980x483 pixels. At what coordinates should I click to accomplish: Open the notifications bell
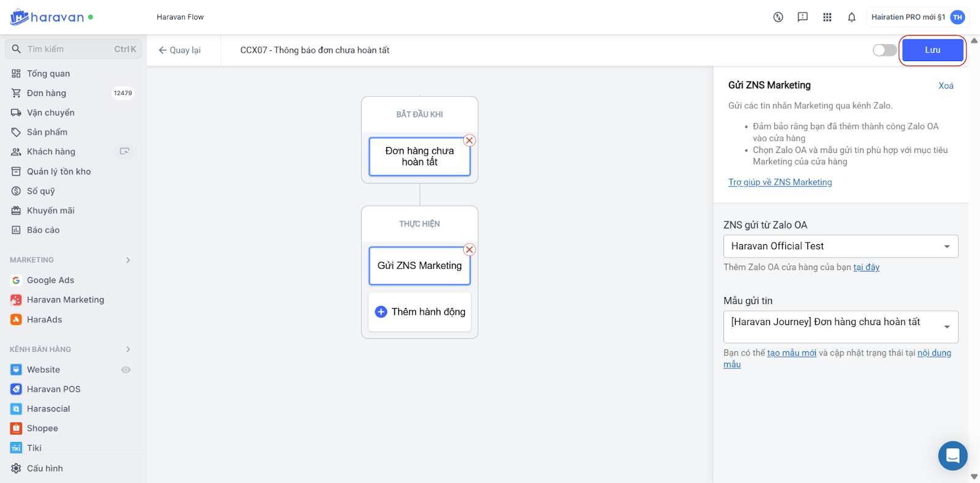tap(851, 17)
